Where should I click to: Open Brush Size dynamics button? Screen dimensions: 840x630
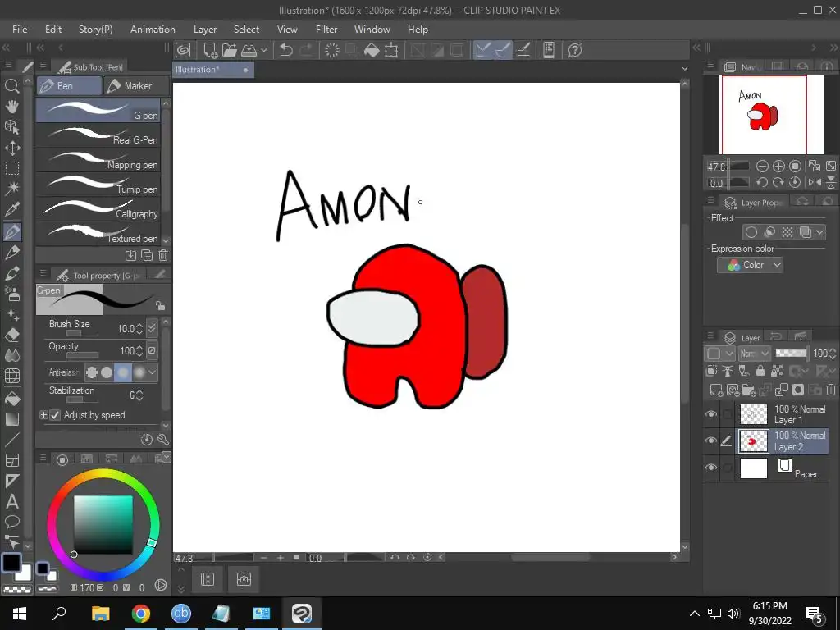[152, 327]
